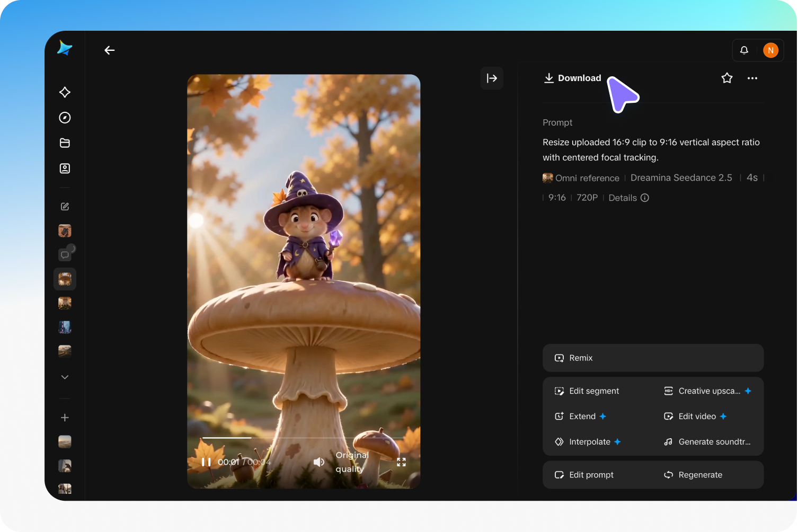Open the thumbnail directly below the plus icon
798x532 pixels.
tap(65, 442)
